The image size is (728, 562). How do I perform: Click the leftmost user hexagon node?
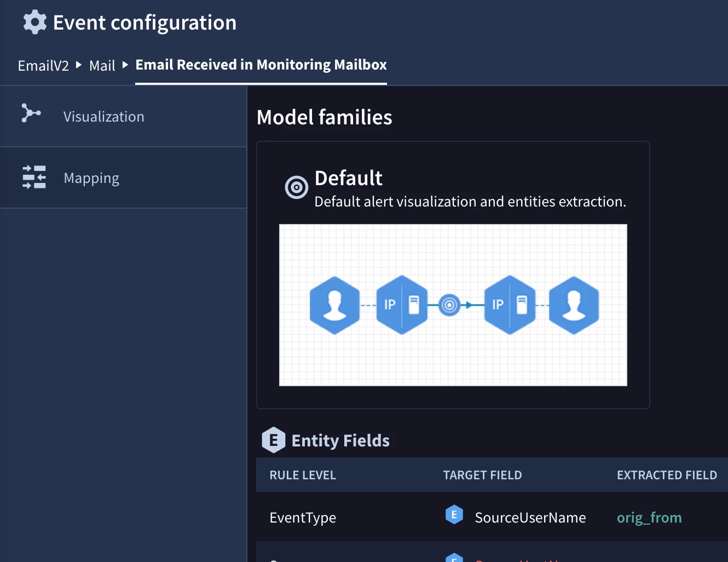334,305
